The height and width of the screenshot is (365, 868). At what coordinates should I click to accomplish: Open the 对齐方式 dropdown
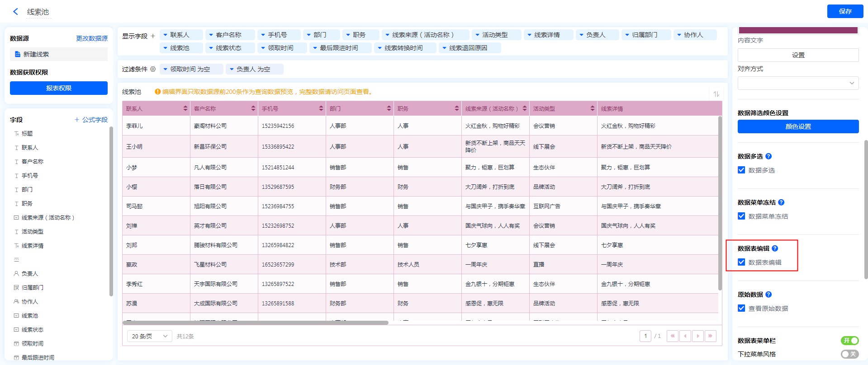pyautogui.click(x=798, y=83)
